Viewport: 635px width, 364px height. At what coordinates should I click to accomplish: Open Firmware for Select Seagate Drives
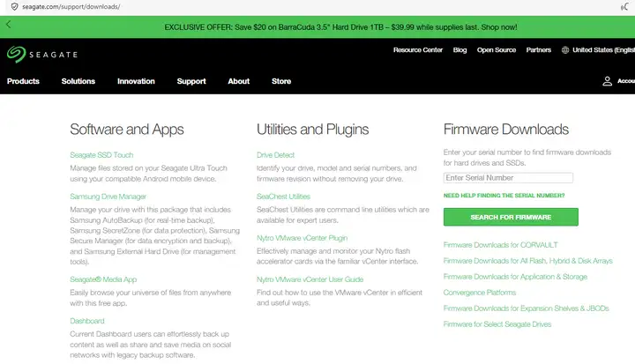[x=497, y=324]
